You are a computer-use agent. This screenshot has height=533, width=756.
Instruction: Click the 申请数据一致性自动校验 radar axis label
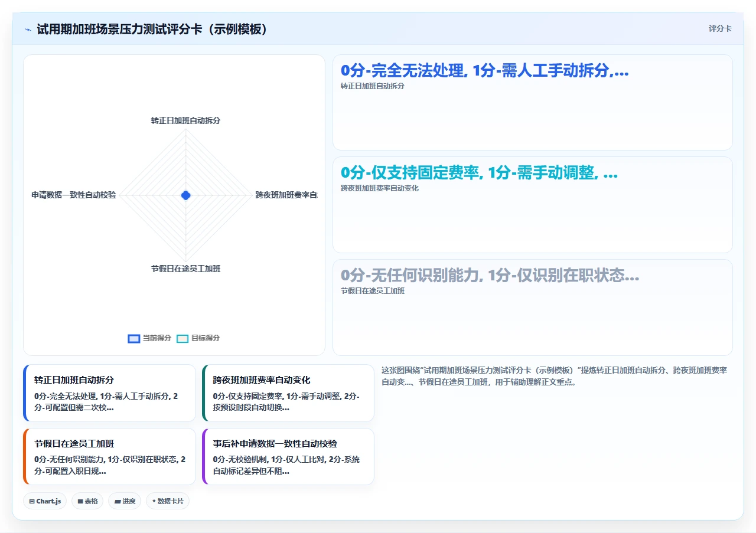pyautogui.click(x=74, y=195)
